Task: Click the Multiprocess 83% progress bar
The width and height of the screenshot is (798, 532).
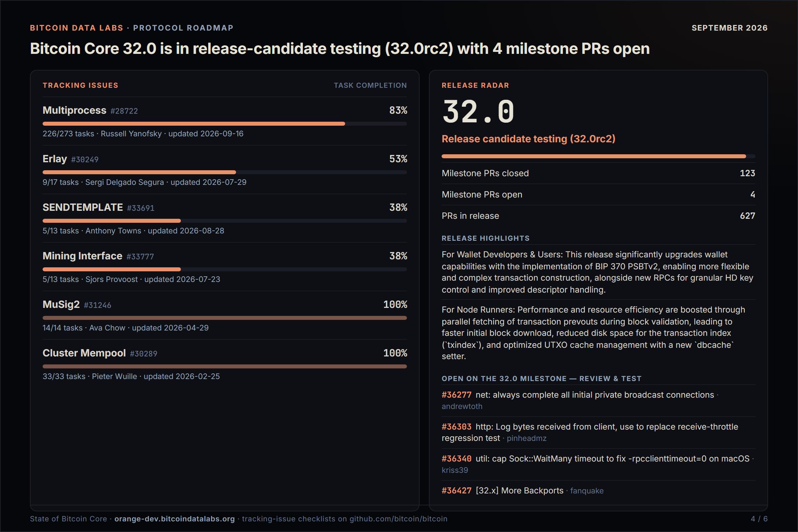Action: pyautogui.click(x=225, y=124)
